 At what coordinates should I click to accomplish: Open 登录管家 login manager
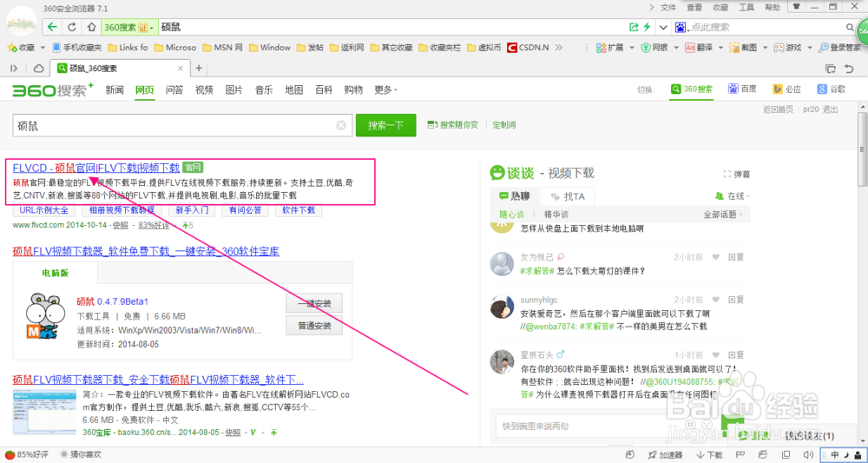click(x=839, y=48)
